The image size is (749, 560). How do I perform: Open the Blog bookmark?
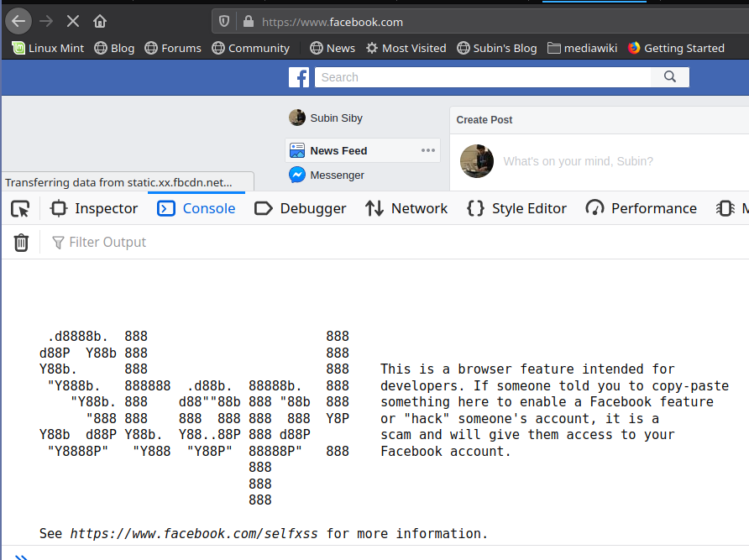pos(115,48)
